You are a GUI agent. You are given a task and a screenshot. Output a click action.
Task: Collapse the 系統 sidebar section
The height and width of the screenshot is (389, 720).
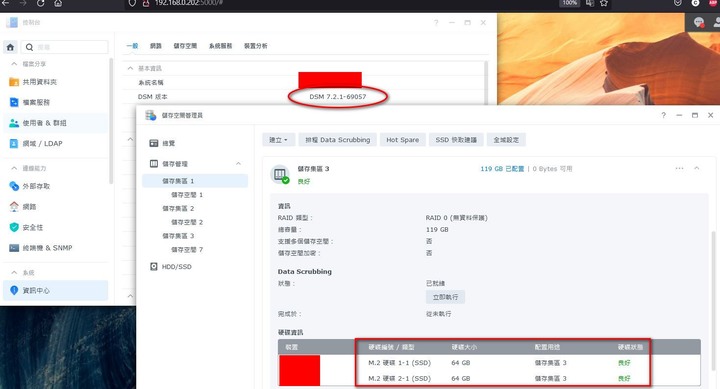14,272
